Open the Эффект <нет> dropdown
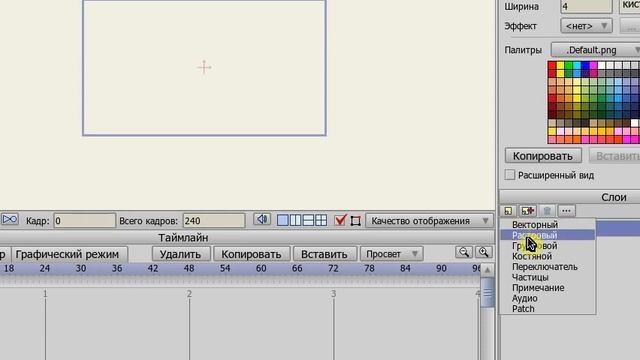640x360 pixels. (x=586, y=26)
